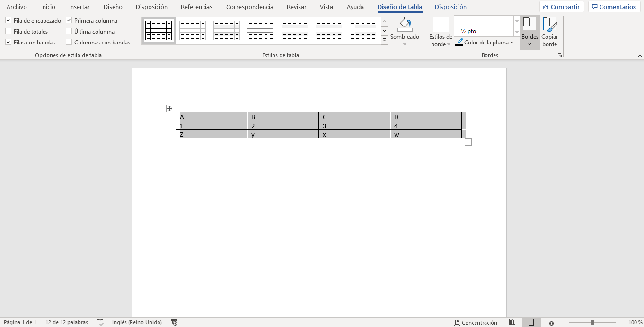The height and width of the screenshot is (327, 644).
Task: Open Estilos de borde gallery
Action: [x=441, y=32]
